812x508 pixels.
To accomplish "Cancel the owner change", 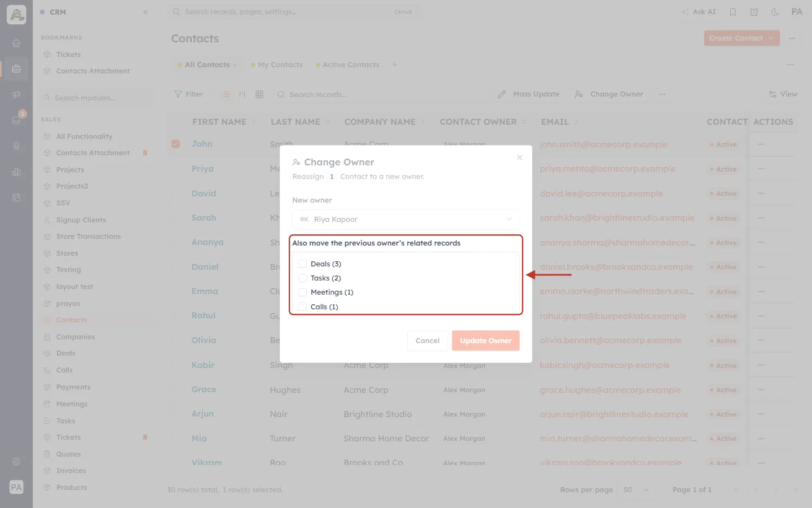I will (x=427, y=340).
